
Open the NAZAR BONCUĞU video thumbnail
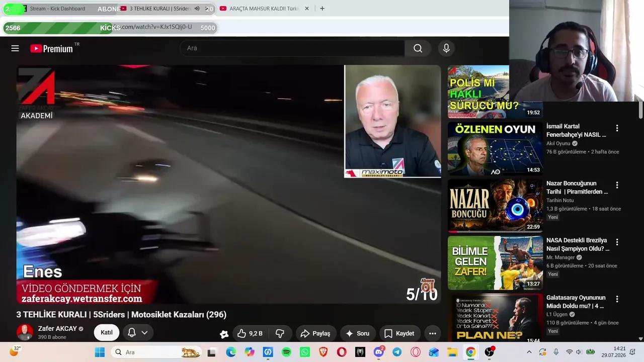(495, 206)
